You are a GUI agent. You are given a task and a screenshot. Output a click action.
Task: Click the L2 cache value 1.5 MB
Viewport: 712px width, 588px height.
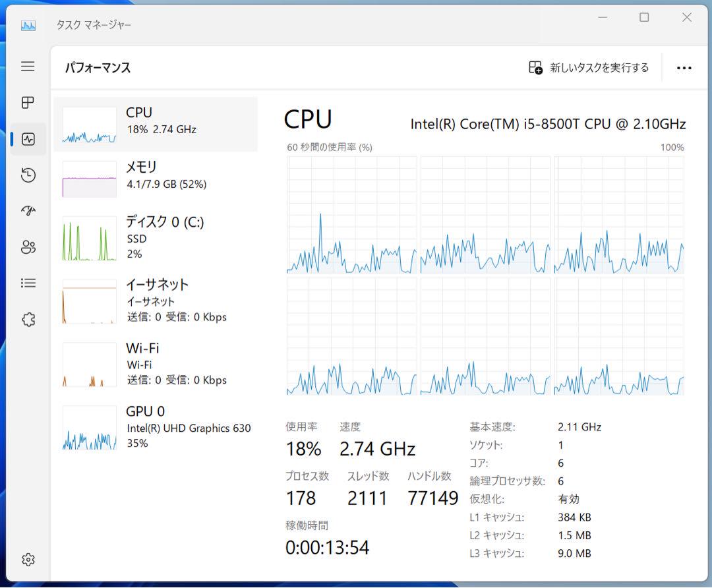click(574, 535)
